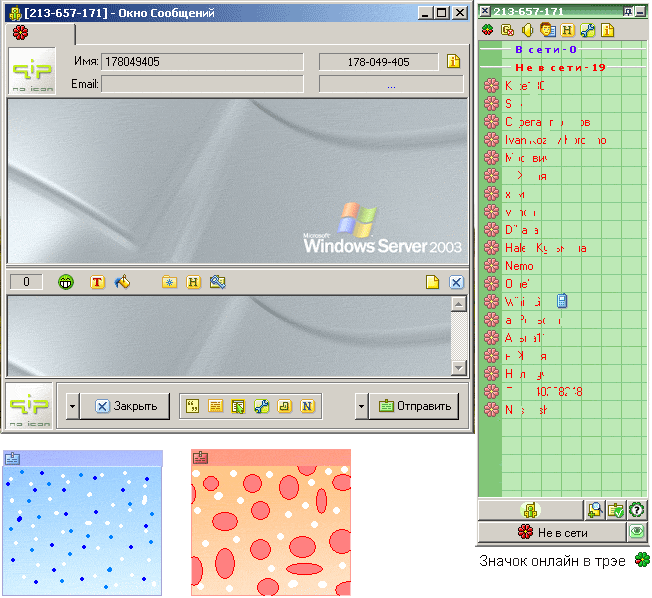
Task: Click the send icon in blue skin preview header
Action: click(12, 458)
